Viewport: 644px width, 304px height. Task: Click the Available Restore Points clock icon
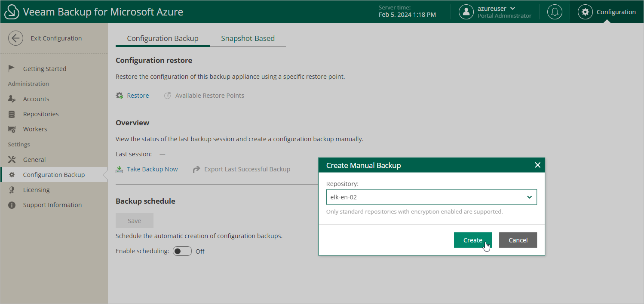coord(168,96)
